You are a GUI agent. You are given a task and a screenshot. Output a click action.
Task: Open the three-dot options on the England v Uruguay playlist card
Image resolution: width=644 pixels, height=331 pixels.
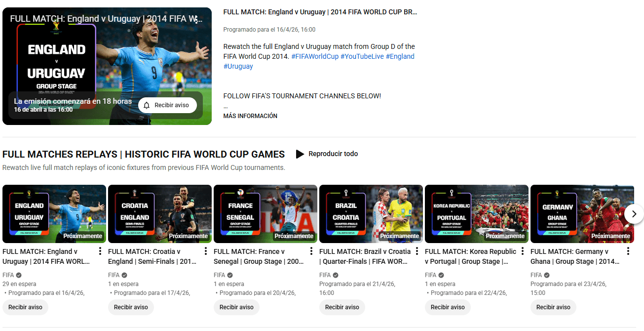point(100,251)
